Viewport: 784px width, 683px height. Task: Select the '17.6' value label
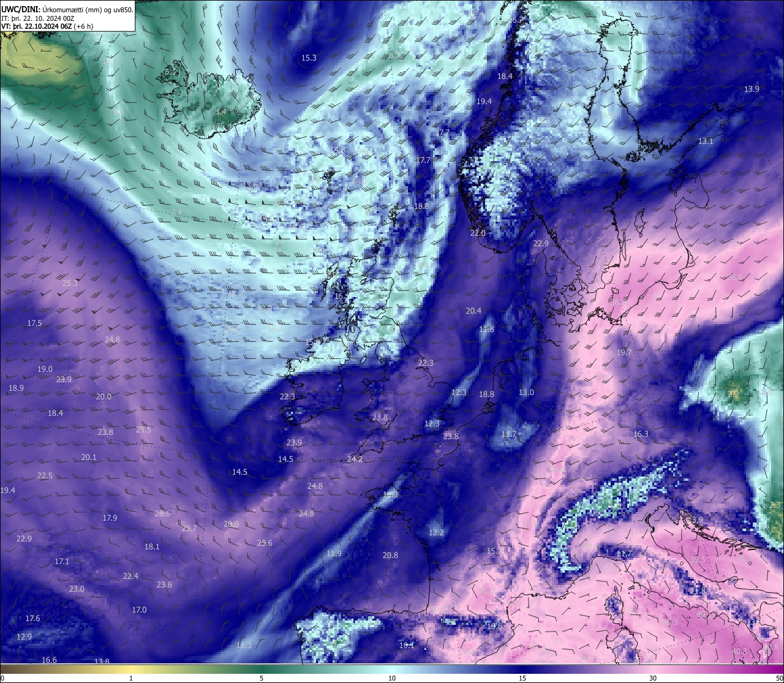pos(32,619)
